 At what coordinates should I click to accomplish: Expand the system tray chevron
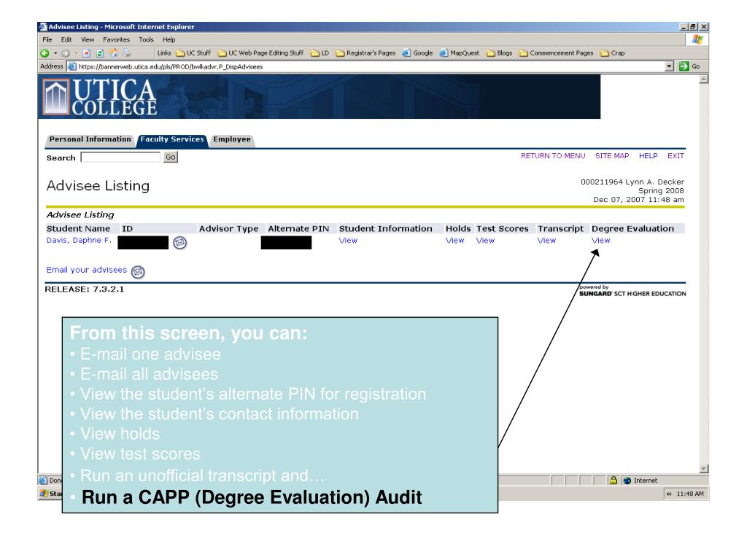(669, 494)
